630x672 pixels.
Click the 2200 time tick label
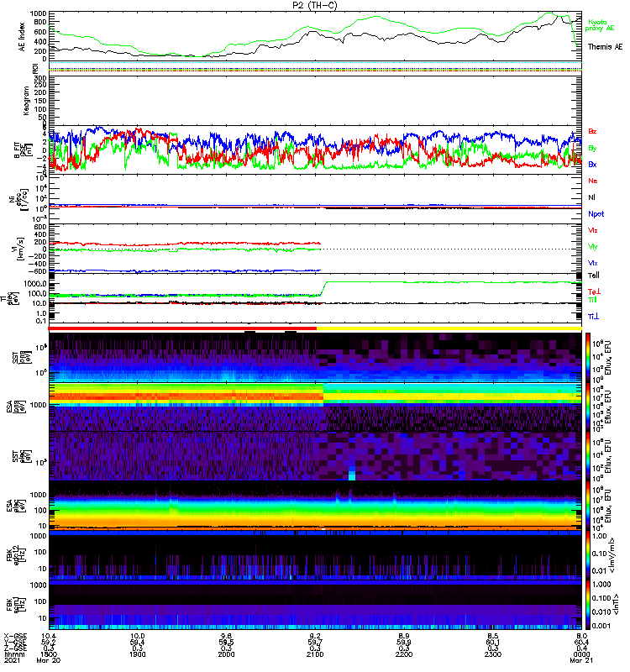coord(404,654)
